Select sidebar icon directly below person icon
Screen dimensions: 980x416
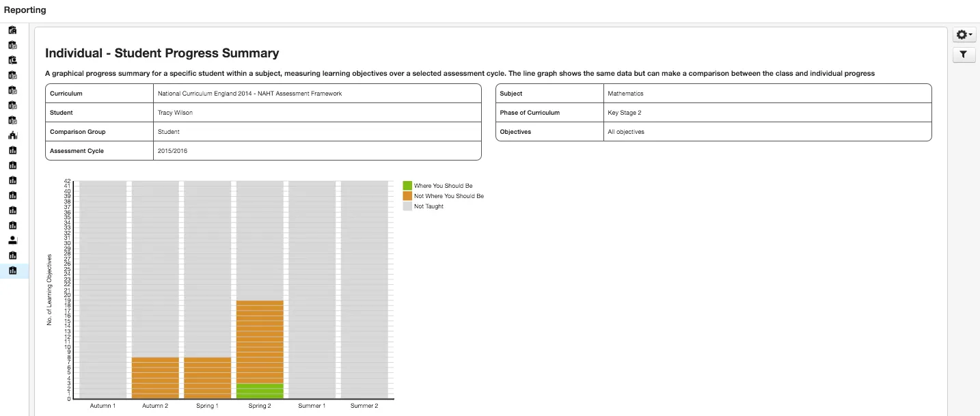tap(12, 255)
